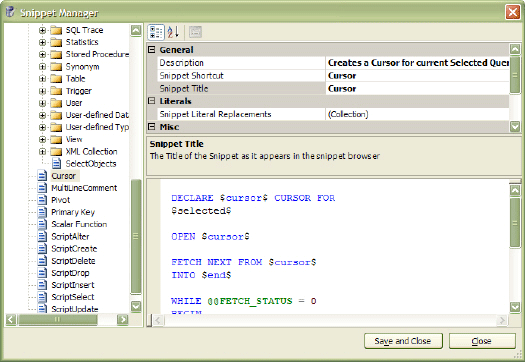525x362 pixels.
Task: Click the Trigger folder icon
Action: 56,91
